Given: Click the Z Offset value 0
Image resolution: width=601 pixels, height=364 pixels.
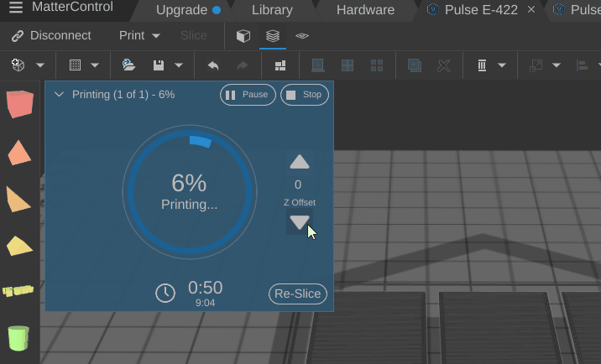Looking at the screenshot, I should [298, 185].
